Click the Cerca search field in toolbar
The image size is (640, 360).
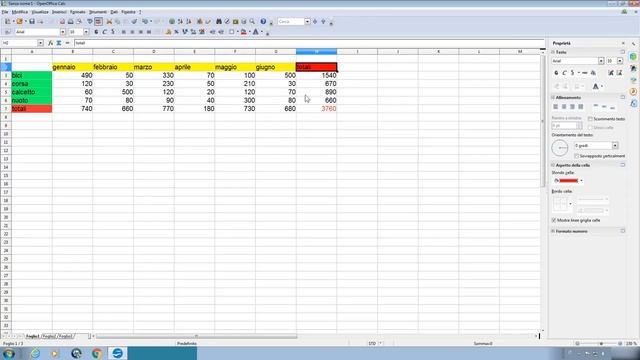(x=291, y=22)
